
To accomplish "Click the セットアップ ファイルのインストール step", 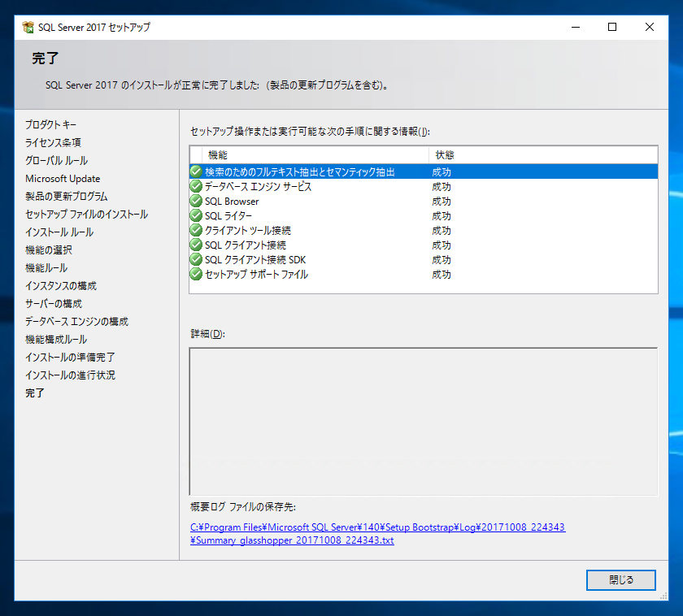I will pyautogui.click(x=87, y=215).
